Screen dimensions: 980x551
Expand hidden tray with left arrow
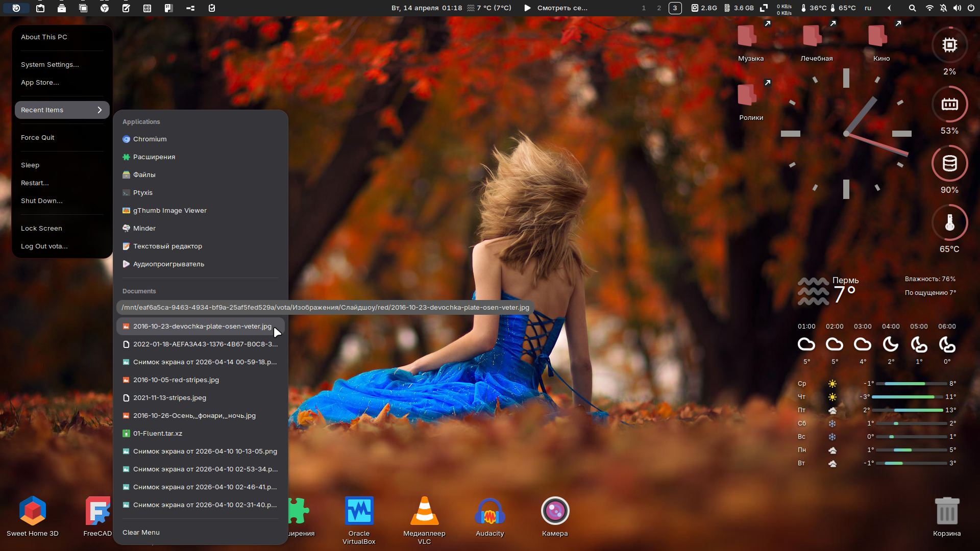(x=889, y=8)
